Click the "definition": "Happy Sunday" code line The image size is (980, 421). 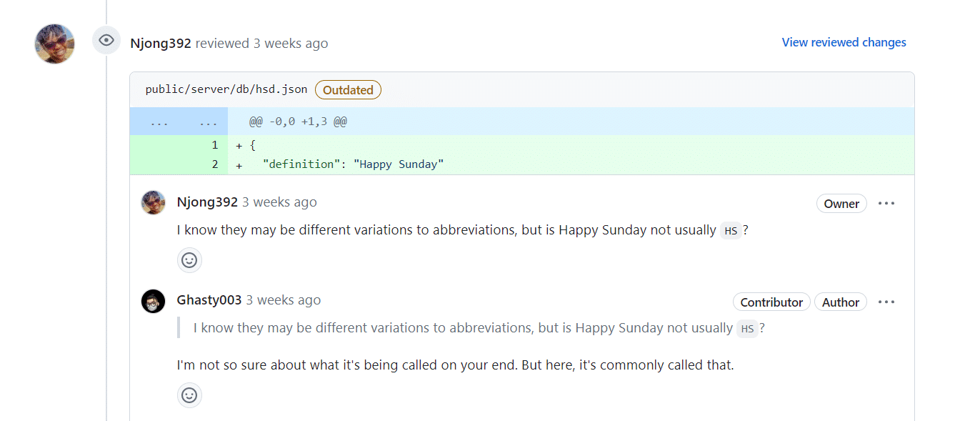tap(354, 164)
